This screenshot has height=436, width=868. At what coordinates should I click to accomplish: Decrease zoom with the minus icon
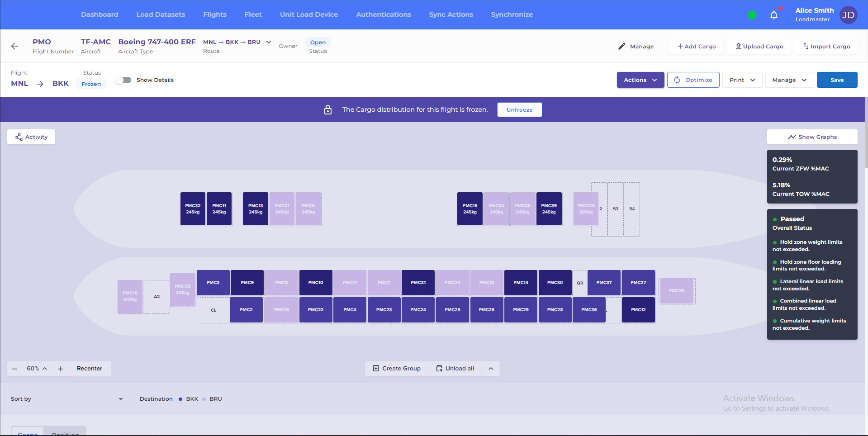14,369
